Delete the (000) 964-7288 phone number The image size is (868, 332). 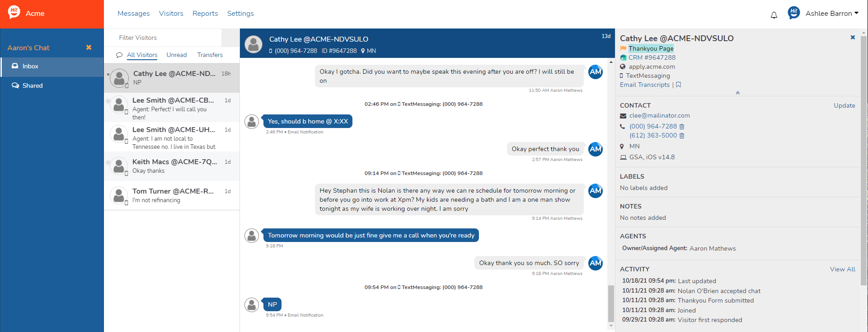coord(682,127)
